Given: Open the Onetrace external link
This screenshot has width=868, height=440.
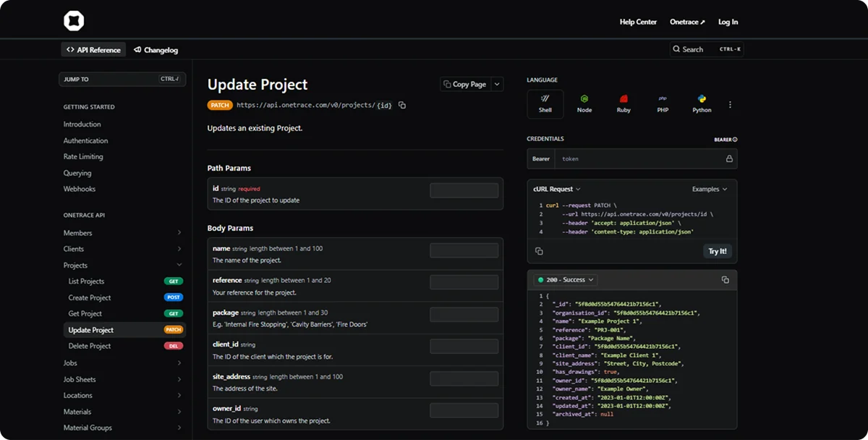Looking at the screenshot, I should [687, 22].
